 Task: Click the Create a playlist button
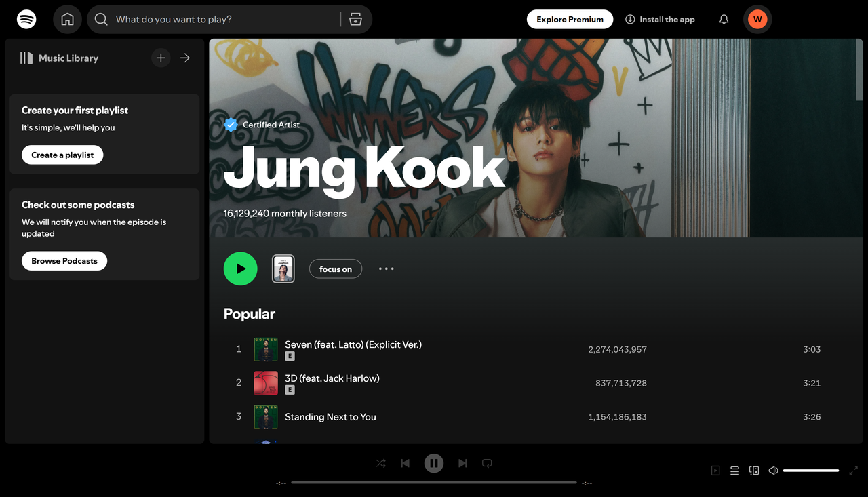[x=62, y=155]
